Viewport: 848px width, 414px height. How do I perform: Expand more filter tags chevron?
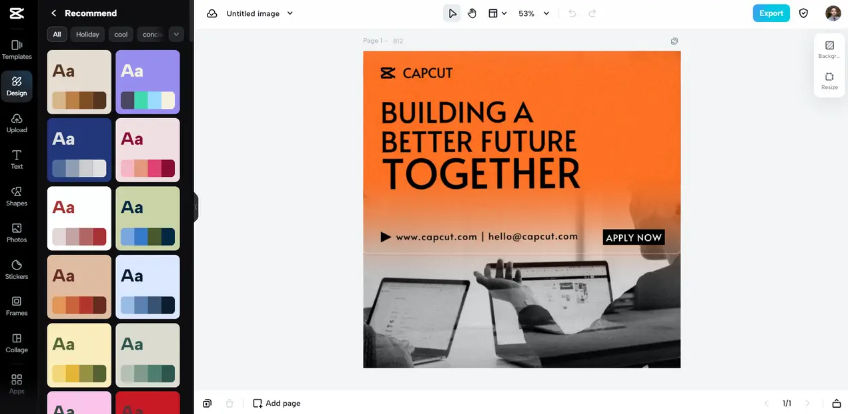[176, 35]
